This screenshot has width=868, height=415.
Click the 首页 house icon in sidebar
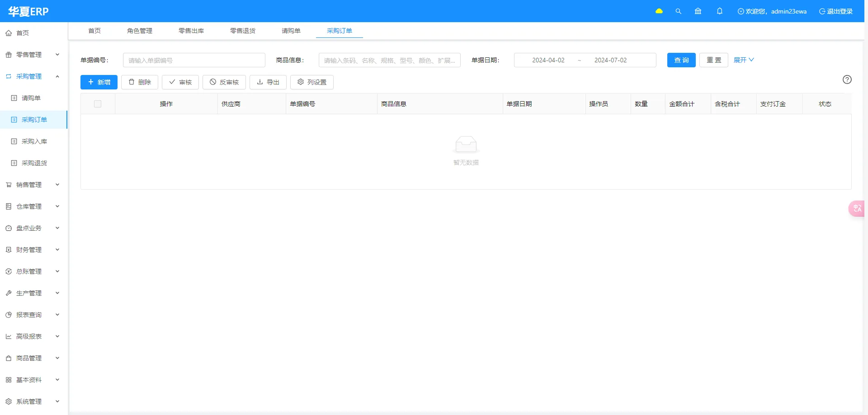(9, 33)
